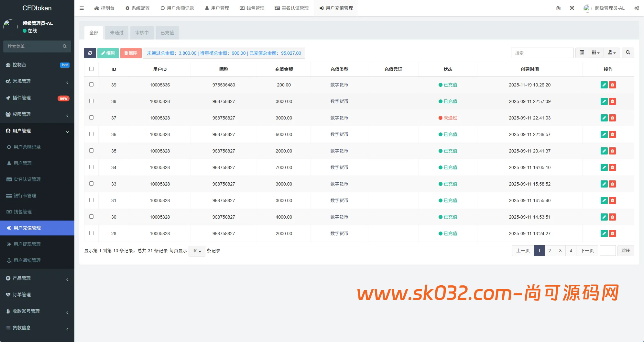
Task: Open the 系统配置 top tab
Action: tap(137, 8)
